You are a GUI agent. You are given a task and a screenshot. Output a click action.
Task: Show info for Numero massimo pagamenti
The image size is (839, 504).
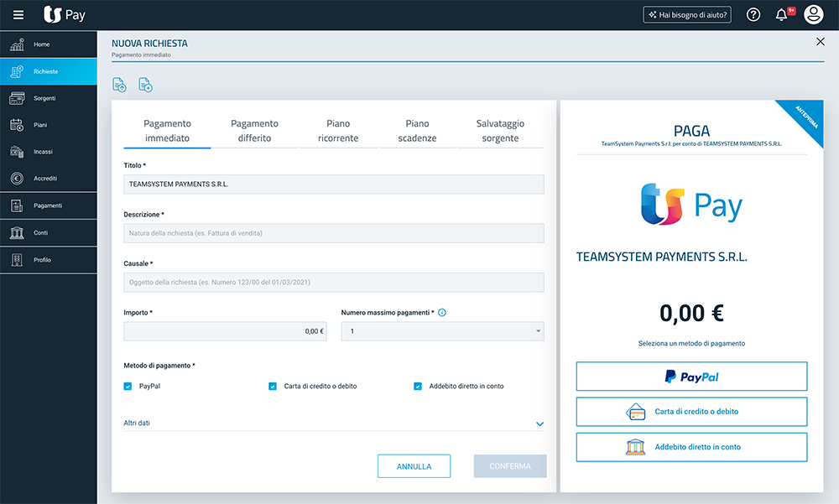(x=442, y=313)
